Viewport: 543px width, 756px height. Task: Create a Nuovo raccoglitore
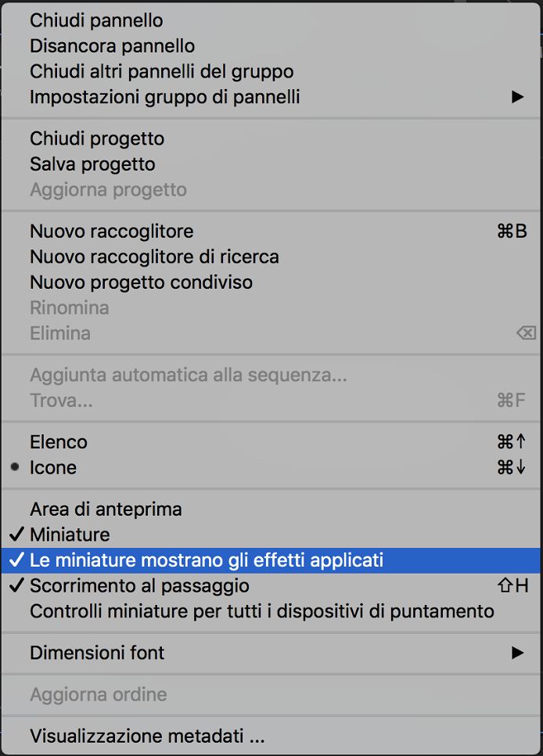click(x=111, y=232)
